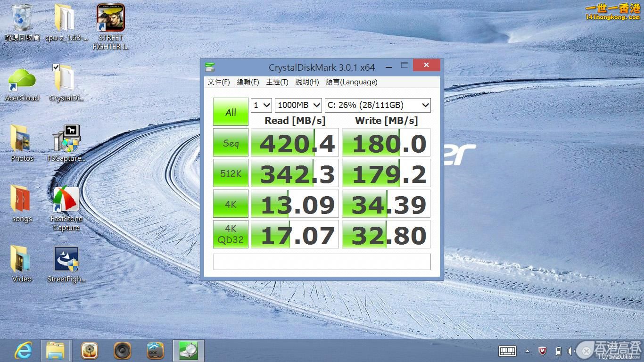644x362 pixels.
Task: Run the 4K QD32 test
Action: 231,234
